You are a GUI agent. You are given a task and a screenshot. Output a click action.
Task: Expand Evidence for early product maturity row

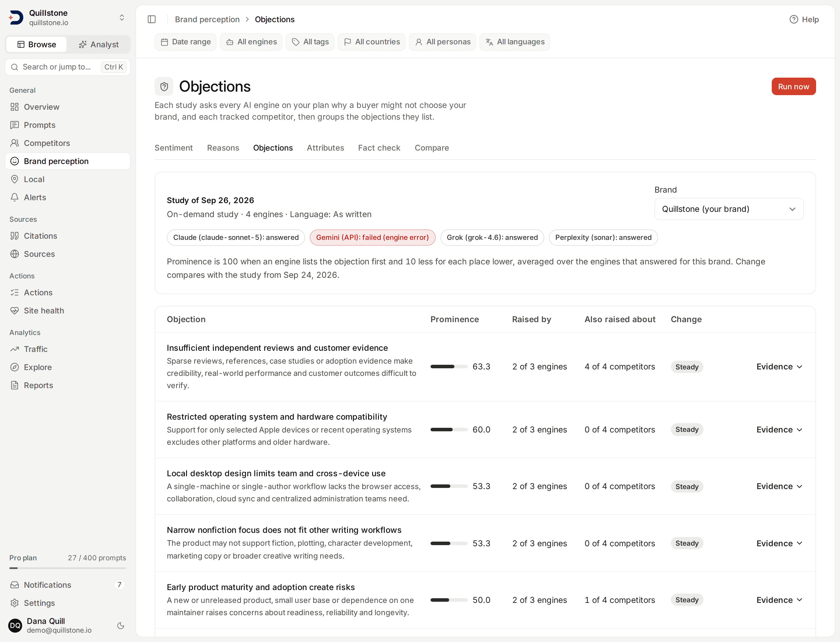click(x=779, y=600)
